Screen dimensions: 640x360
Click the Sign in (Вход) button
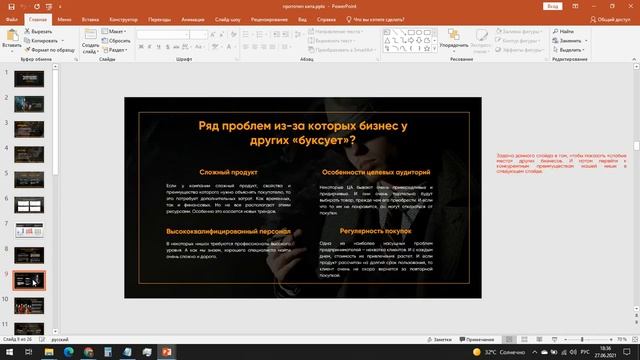click(553, 6)
